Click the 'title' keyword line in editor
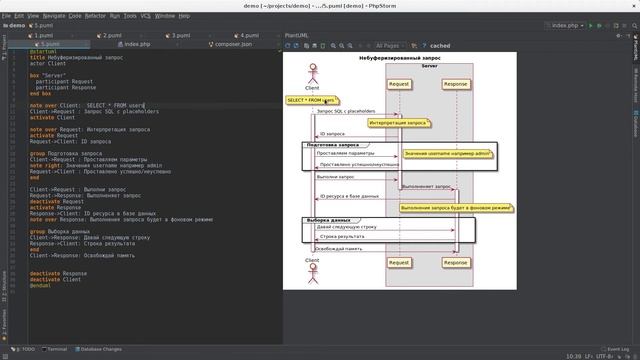Viewport: 640px width, 360px height. pos(76,58)
